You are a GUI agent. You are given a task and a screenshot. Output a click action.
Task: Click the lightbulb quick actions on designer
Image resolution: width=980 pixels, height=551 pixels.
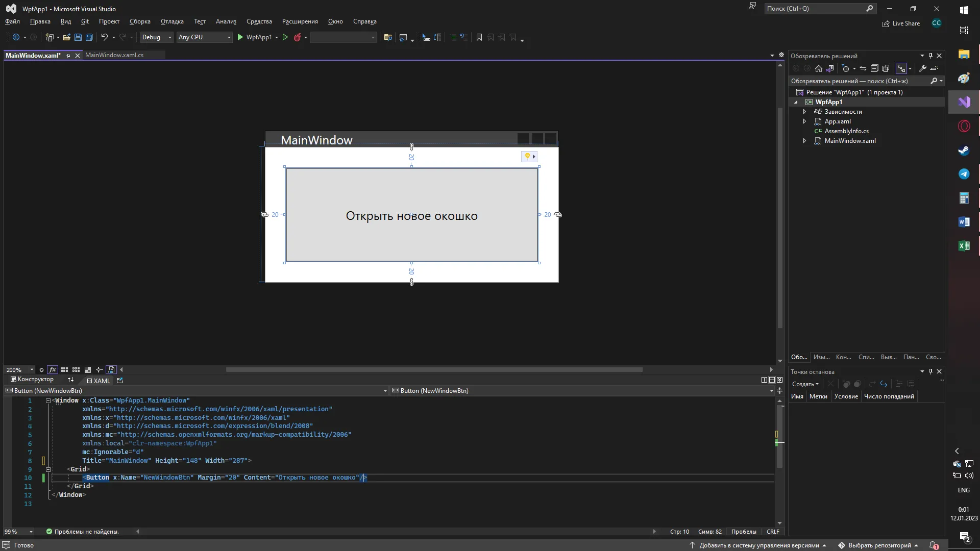(x=529, y=157)
